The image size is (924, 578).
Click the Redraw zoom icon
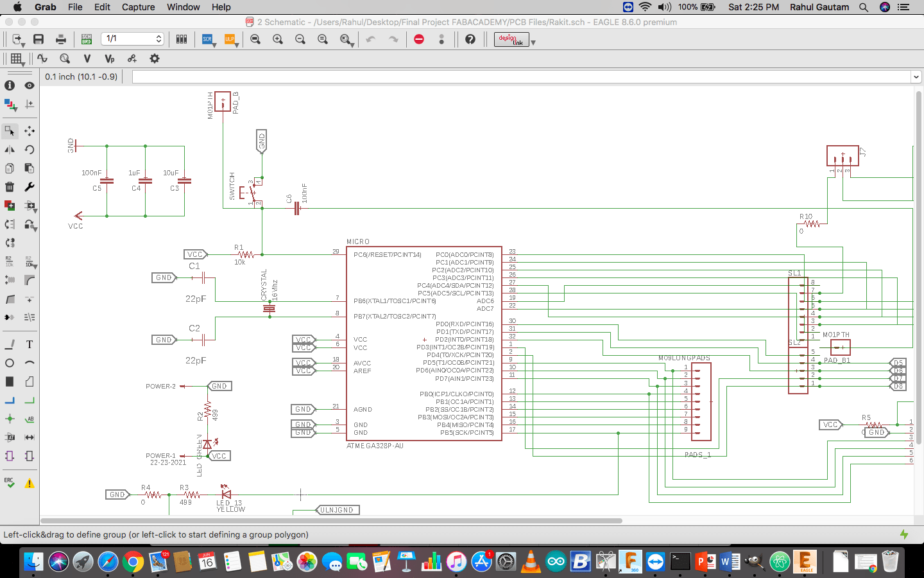pos(323,39)
